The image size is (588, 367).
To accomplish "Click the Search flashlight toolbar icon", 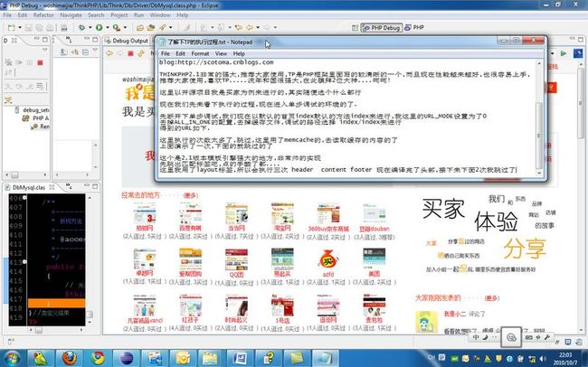I will (x=163, y=27).
